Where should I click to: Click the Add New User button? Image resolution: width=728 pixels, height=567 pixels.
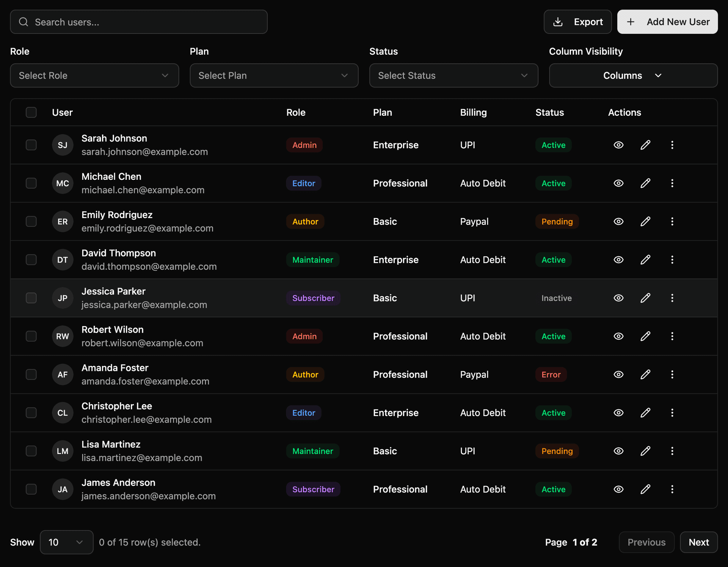[x=667, y=22]
